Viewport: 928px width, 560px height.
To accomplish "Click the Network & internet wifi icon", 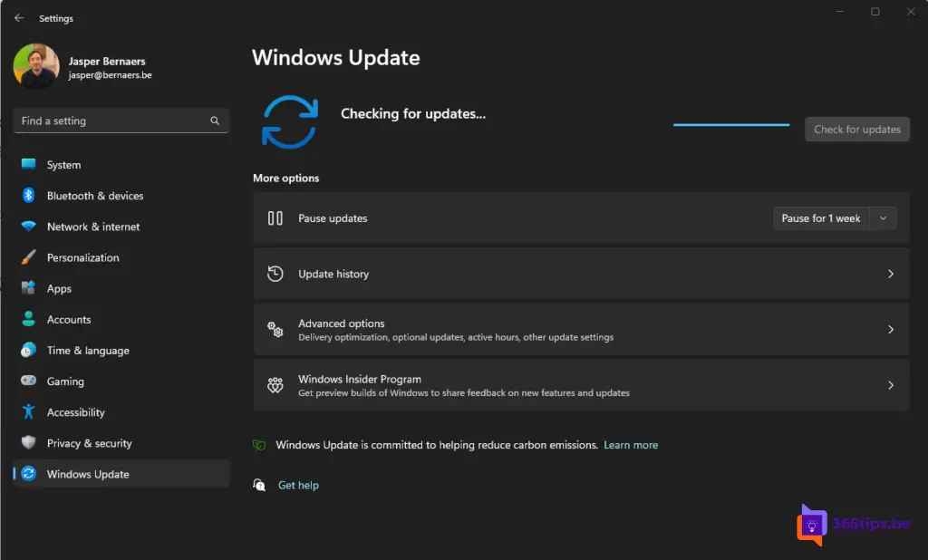I will tap(28, 227).
